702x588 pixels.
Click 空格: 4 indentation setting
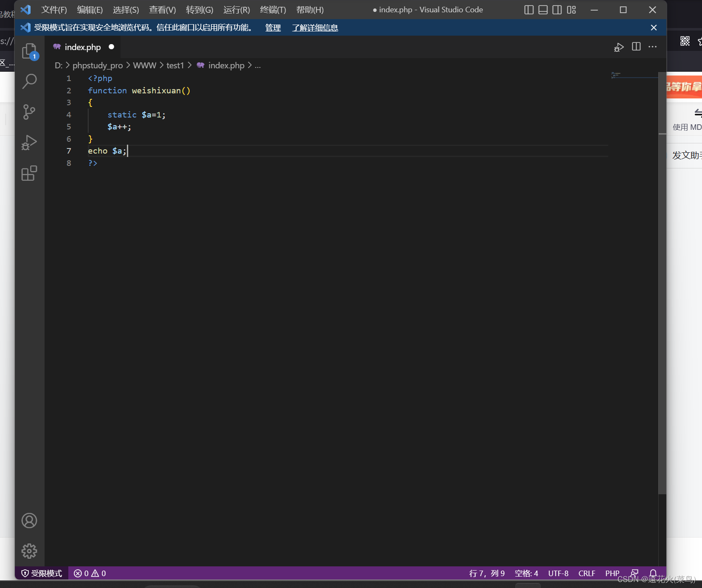click(x=526, y=573)
